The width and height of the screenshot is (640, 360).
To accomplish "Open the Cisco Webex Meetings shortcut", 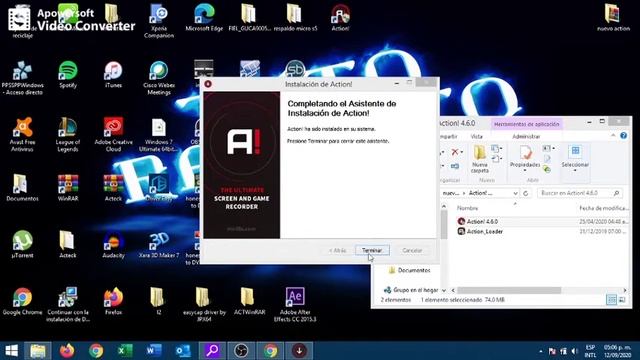I will pyautogui.click(x=159, y=78).
